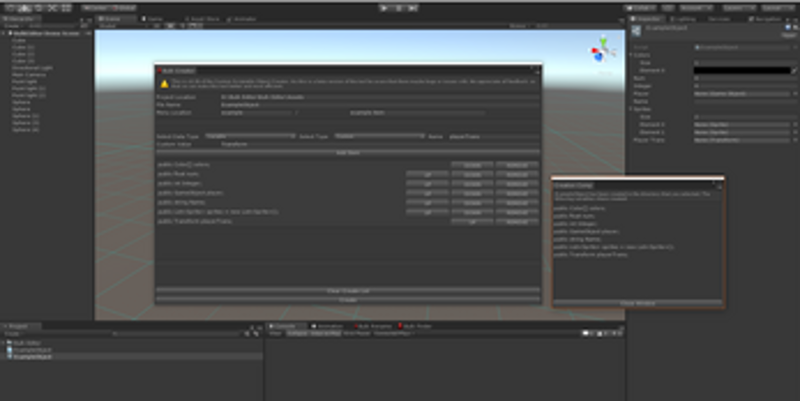Click the Create button in Bulk Creator

point(348,300)
